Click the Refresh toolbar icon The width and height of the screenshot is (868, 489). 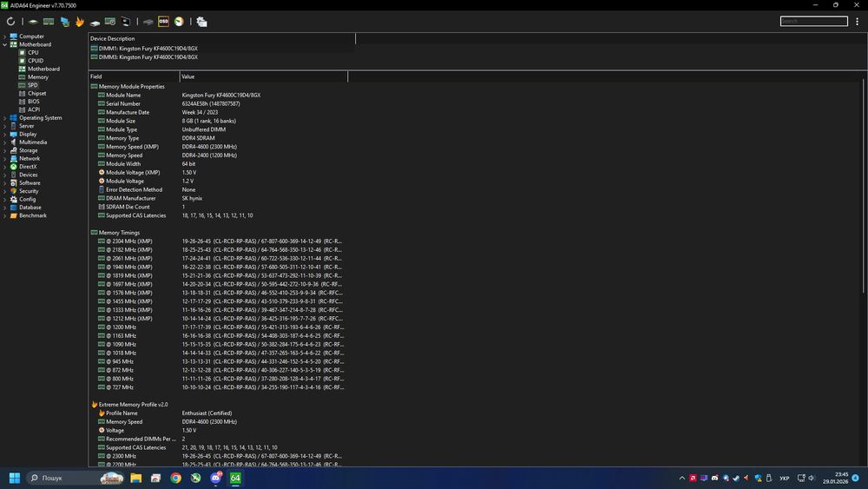(10, 22)
